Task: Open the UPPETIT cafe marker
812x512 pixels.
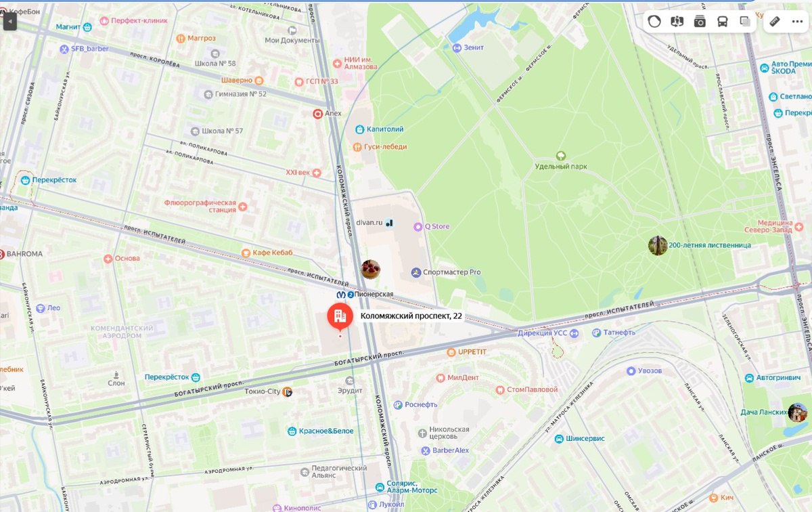Action: (451, 352)
